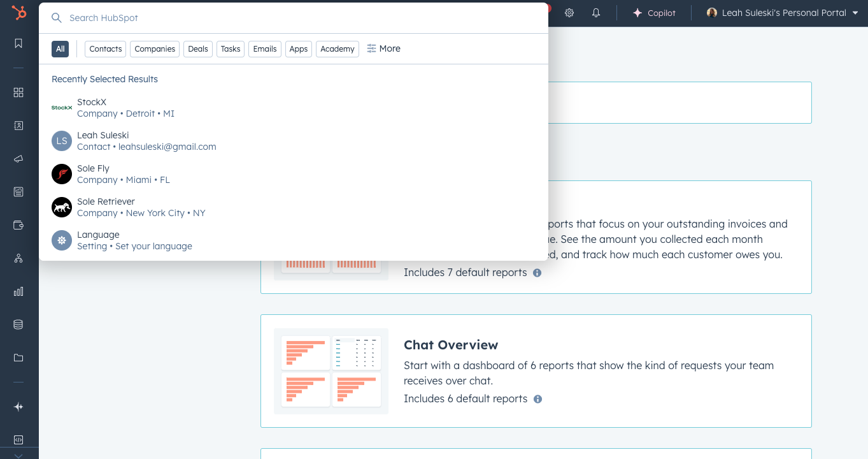Image resolution: width=868 pixels, height=459 pixels.
Task: Open the Development code icon in sidebar
Action: (x=18, y=440)
